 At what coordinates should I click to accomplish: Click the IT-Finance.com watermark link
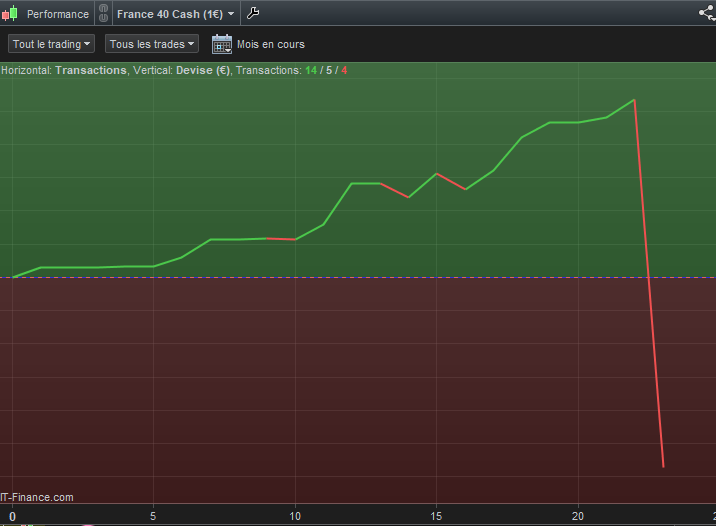coord(37,497)
